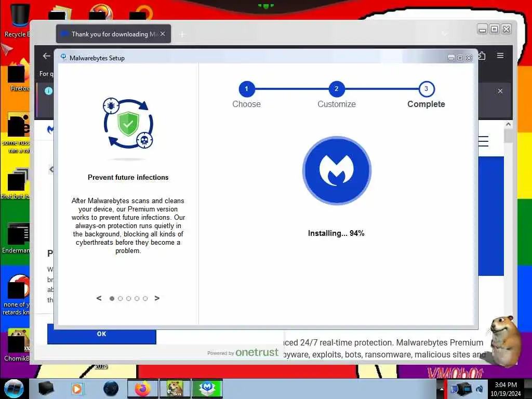Click the Malwarebytes Setup title icon
The width and height of the screenshot is (532, 399).
[63, 57]
